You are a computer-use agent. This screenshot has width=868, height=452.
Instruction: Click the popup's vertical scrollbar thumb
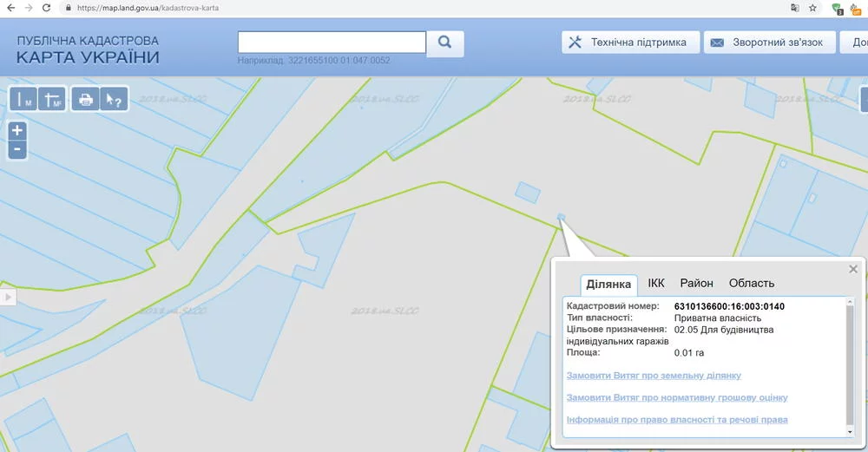pyautogui.click(x=850, y=365)
